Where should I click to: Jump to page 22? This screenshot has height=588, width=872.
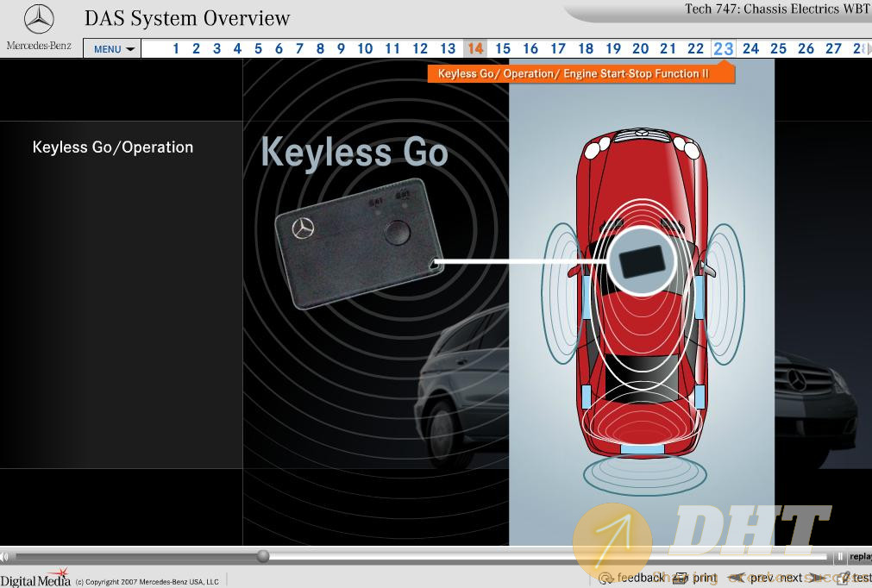tap(696, 49)
